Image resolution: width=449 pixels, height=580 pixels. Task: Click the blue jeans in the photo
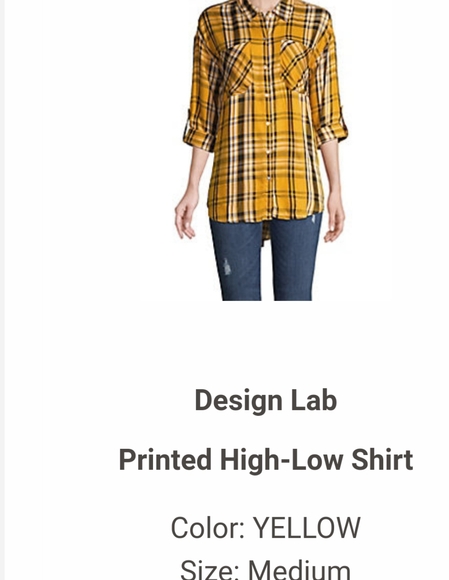pyautogui.click(x=265, y=258)
